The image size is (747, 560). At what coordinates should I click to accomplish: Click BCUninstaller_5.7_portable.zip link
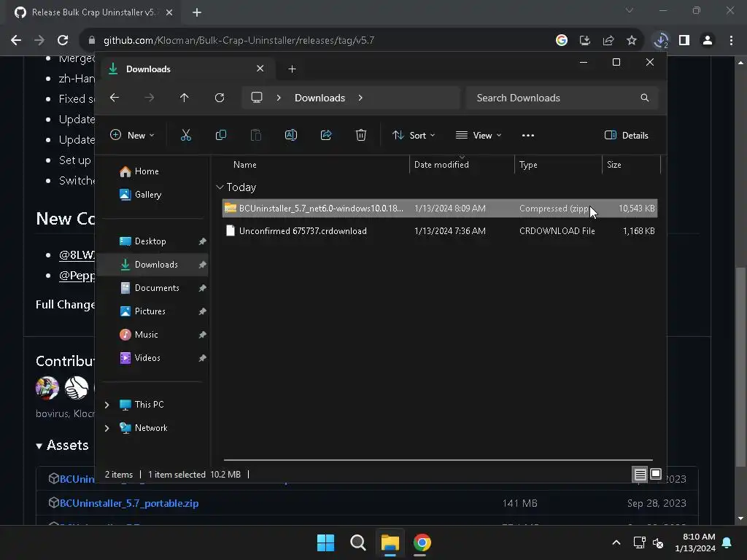(129, 503)
